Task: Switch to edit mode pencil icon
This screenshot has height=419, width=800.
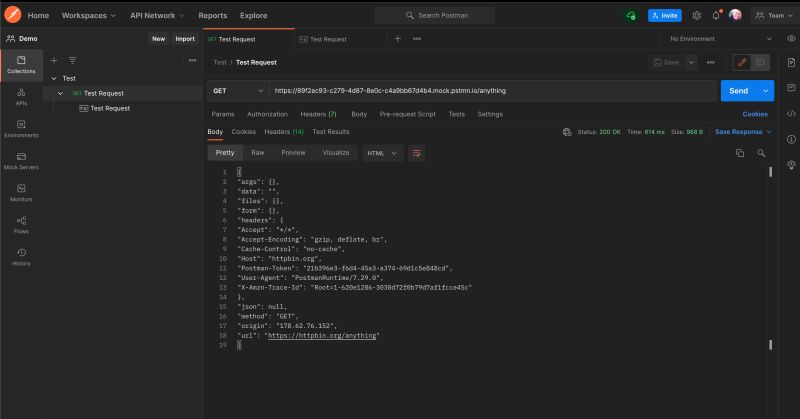Action: [742, 62]
